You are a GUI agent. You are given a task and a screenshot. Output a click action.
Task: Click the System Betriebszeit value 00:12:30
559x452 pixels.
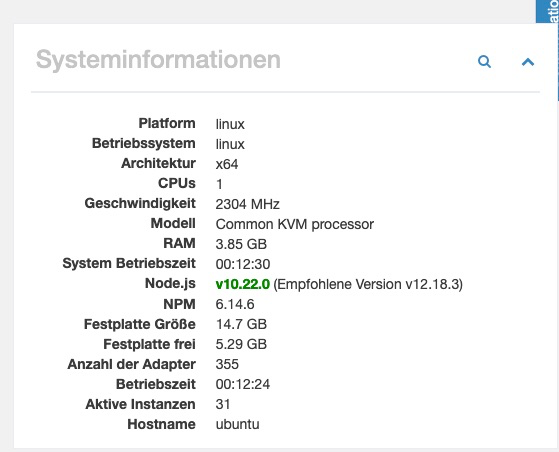coord(243,264)
